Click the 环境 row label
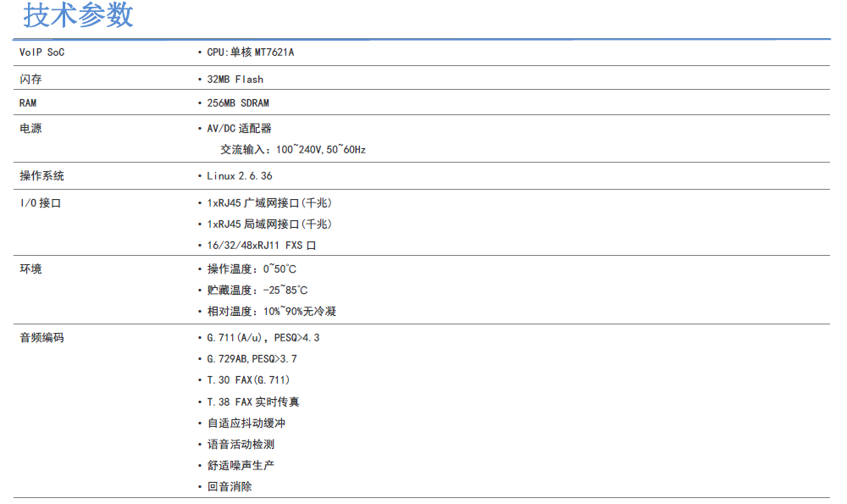The width and height of the screenshot is (847, 504). click(31, 269)
